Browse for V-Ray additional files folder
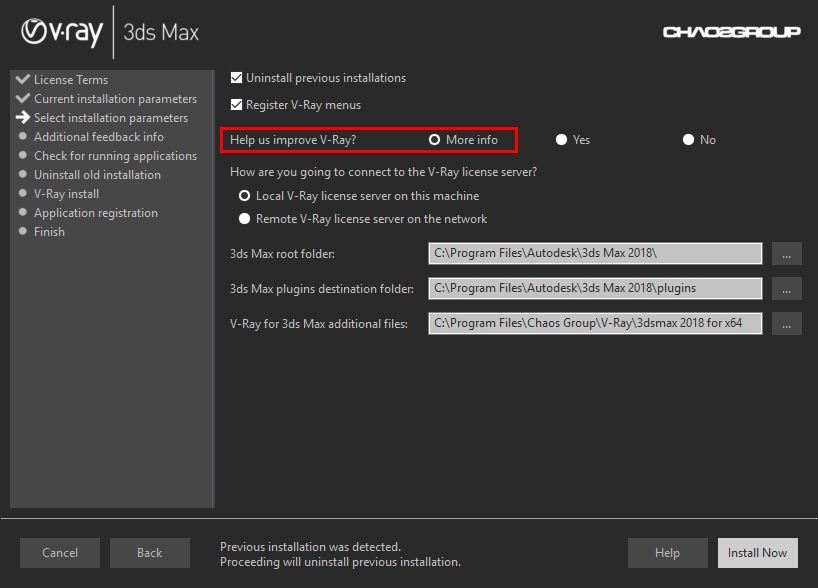 point(786,324)
